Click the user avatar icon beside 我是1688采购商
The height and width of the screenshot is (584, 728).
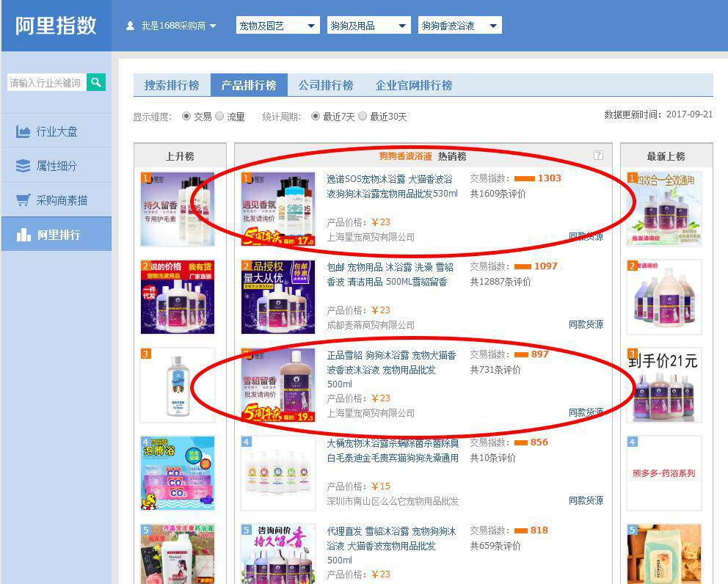pyautogui.click(x=131, y=26)
